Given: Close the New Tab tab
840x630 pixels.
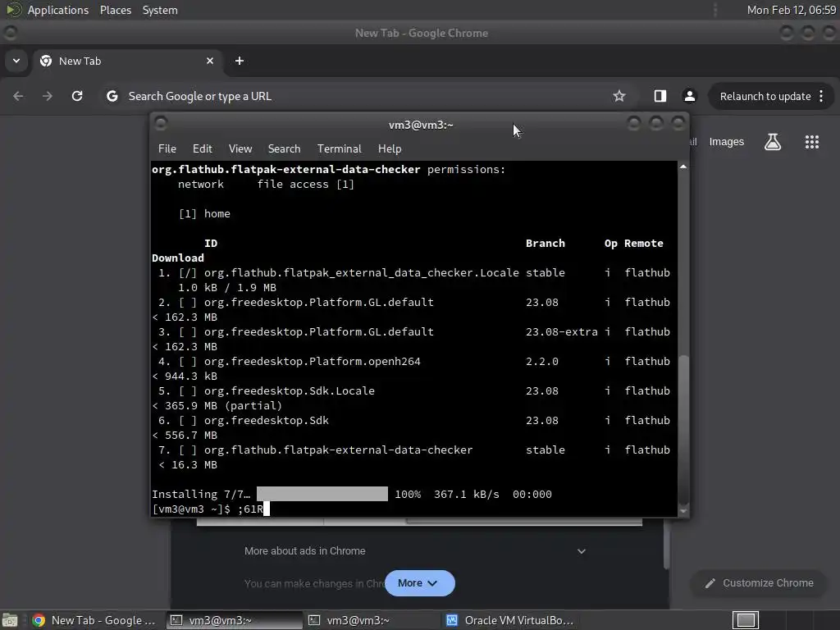Looking at the screenshot, I should tap(210, 61).
